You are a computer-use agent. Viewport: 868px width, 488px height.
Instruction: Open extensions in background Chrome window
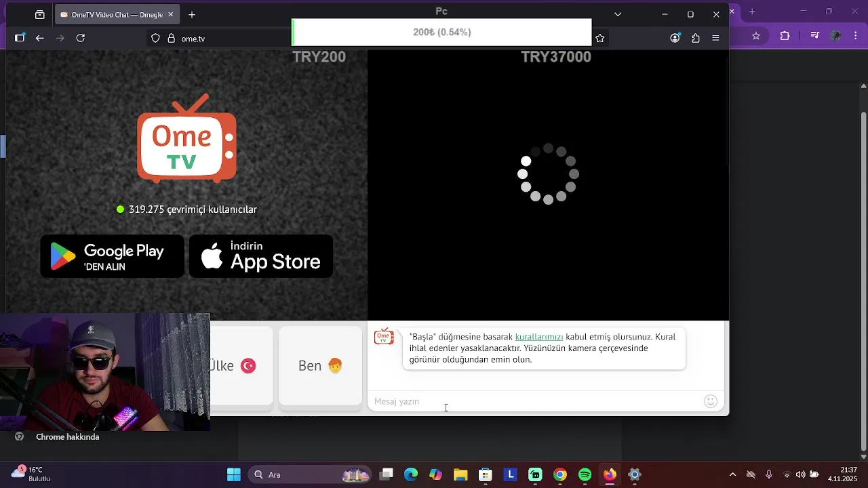point(785,36)
